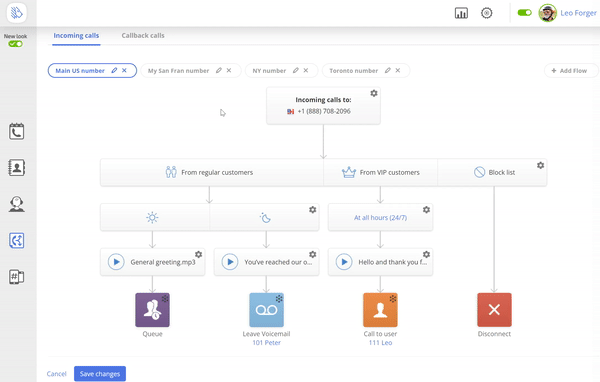The height and width of the screenshot is (382, 600).
Task: Open gear settings on At all hours node
Action: 426,210
